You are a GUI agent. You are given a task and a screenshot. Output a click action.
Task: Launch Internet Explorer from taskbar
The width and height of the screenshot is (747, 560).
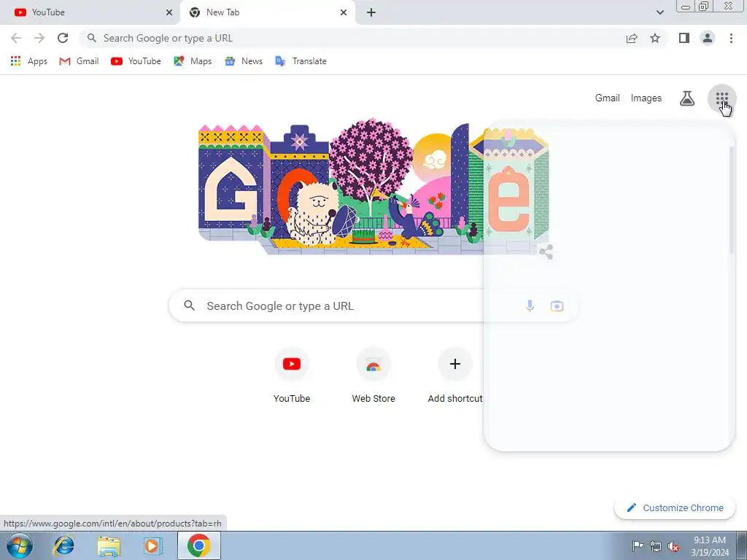(64, 545)
